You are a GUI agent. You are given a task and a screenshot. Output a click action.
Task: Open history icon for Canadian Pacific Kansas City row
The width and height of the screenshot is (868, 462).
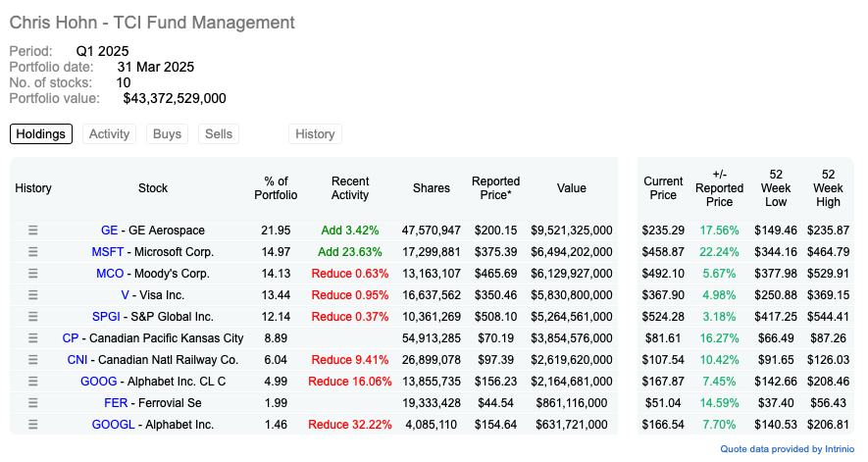click(33, 338)
